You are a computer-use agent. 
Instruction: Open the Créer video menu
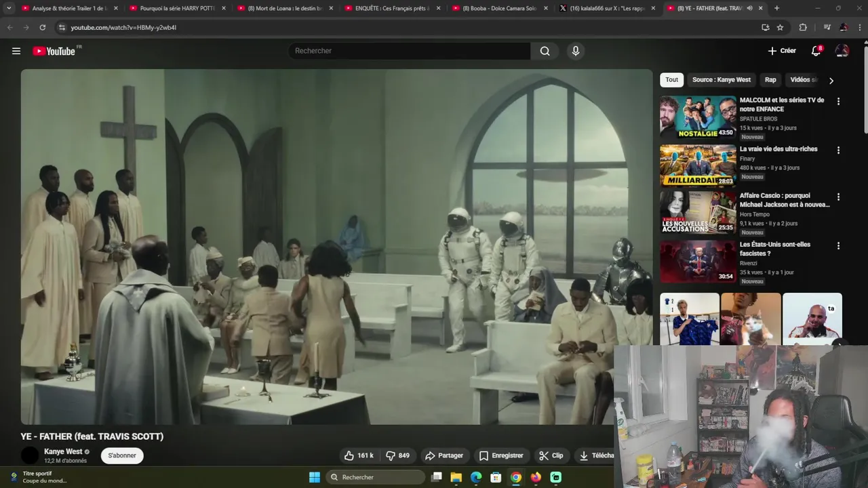[x=782, y=51]
